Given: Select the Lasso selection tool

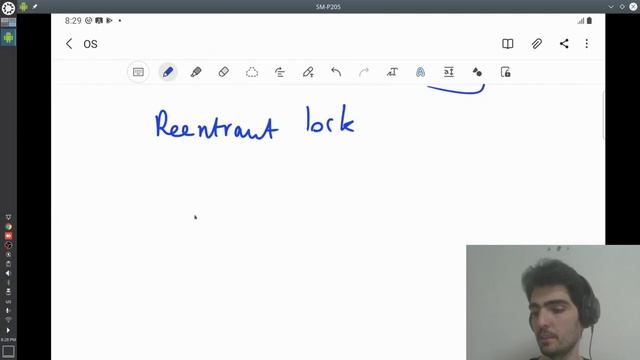Looking at the screenshot, I should 252,72.
